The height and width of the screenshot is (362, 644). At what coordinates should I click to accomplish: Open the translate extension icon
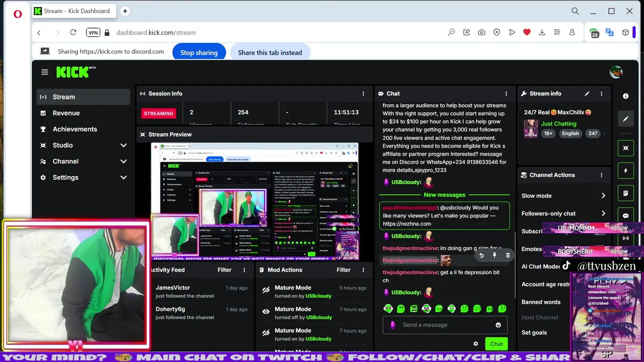click(x=609, y=32)
